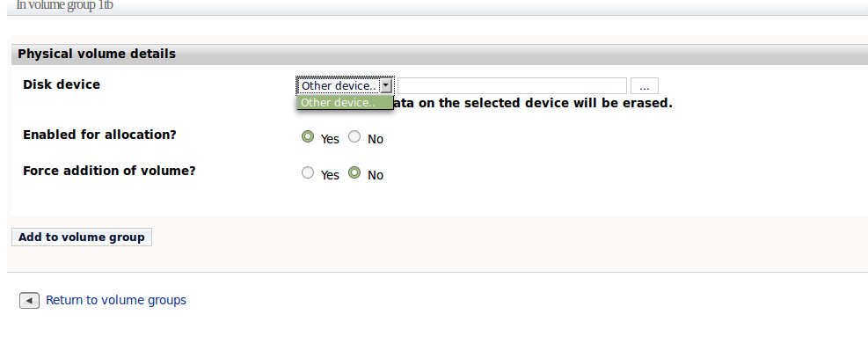Click the 'Disk device' field label
The height and width of the screenshot is (358, 868).
click(62, 84)
